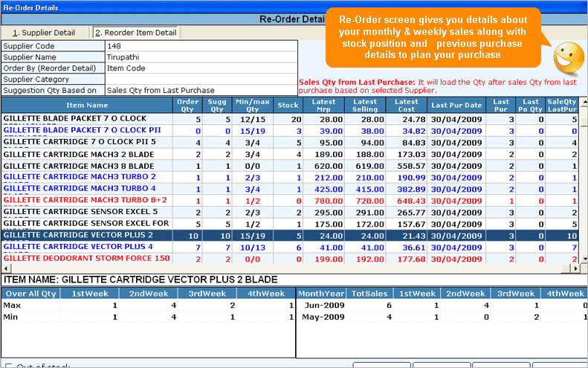The image size is (588, 368).
Task: Open the Suggestion Qty Based on field
Action: tap(201, 91)
